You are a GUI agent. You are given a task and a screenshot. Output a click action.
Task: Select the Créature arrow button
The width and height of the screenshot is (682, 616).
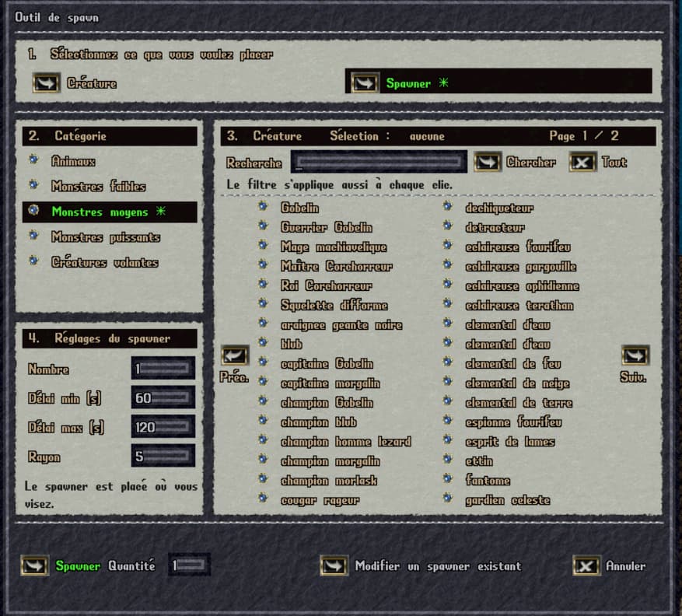(46, 82)
